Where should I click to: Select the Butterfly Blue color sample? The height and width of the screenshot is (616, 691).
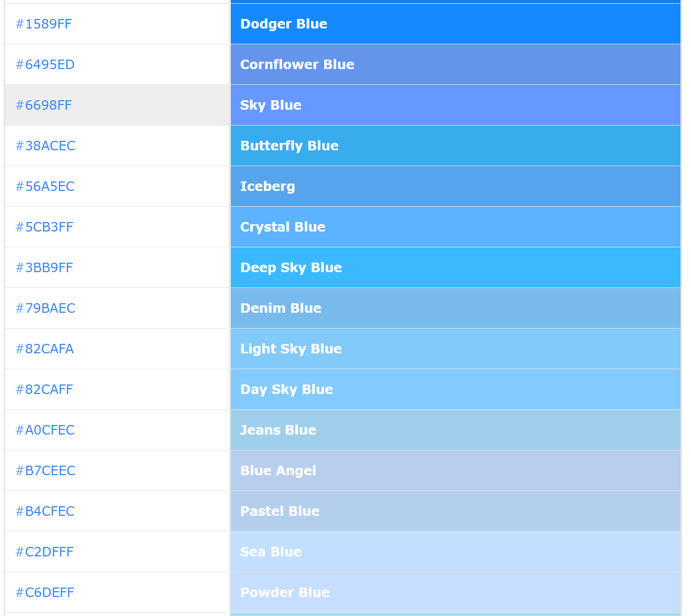tap(455, 146)
